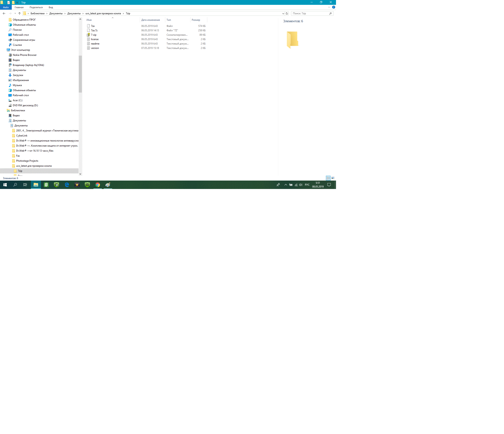Image resolution: width=504 pixels, height=434 pixels.
Task: Click the navigation pane scrollbar thumb
Action: [x=80, y=74]
